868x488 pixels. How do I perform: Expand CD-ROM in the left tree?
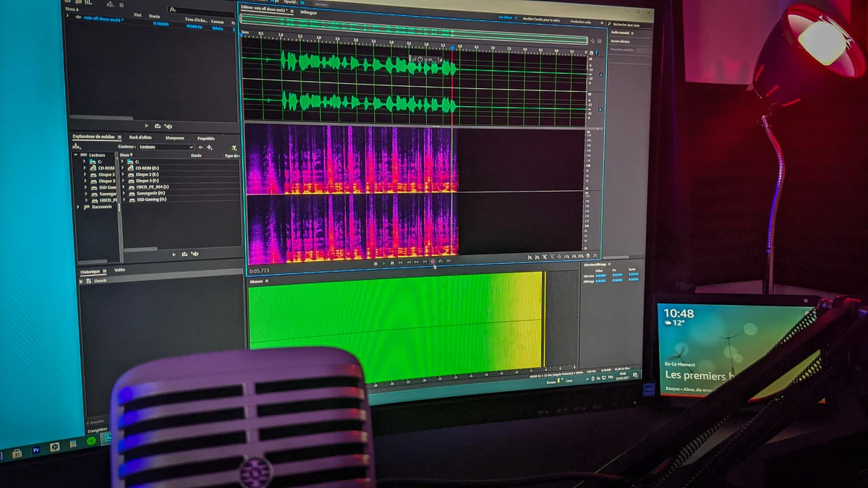[85, 168]
